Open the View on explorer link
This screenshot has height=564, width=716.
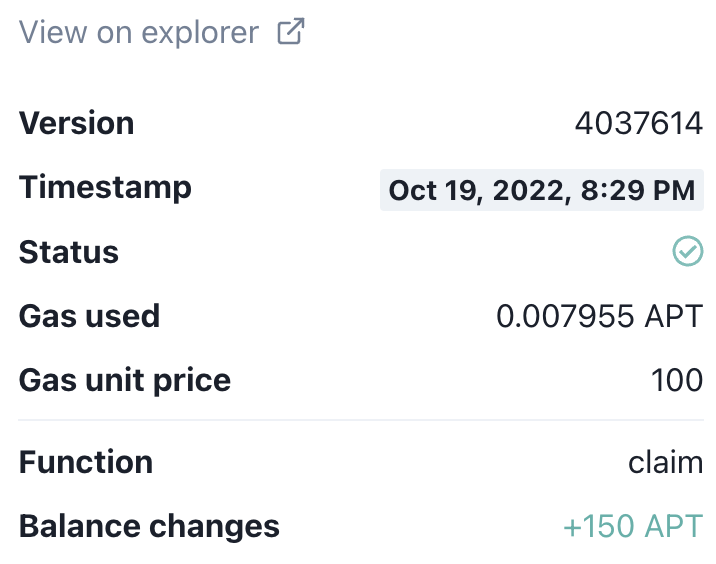point(162,32)
